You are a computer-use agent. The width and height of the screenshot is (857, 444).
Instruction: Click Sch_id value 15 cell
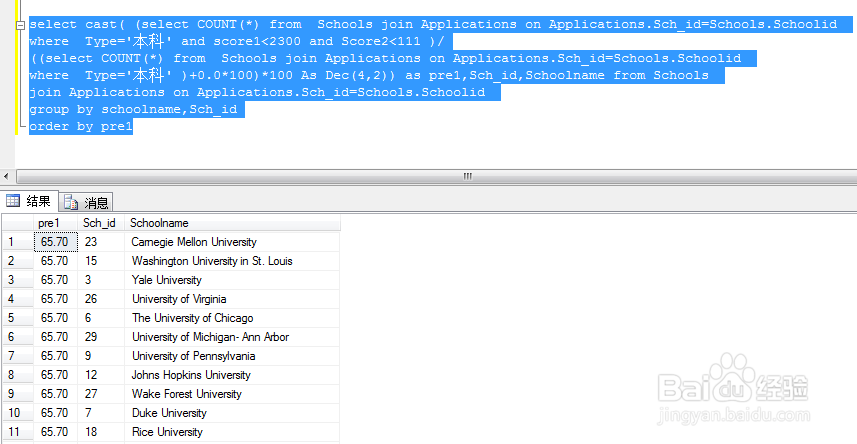pyautogui.click(x=101, y=261)
